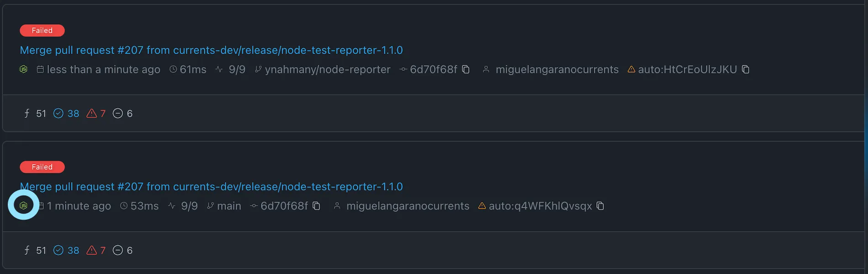Screen dimensions: 868x274
Task: Open second Merge pull request #207 run link
Action: [211, 187]
